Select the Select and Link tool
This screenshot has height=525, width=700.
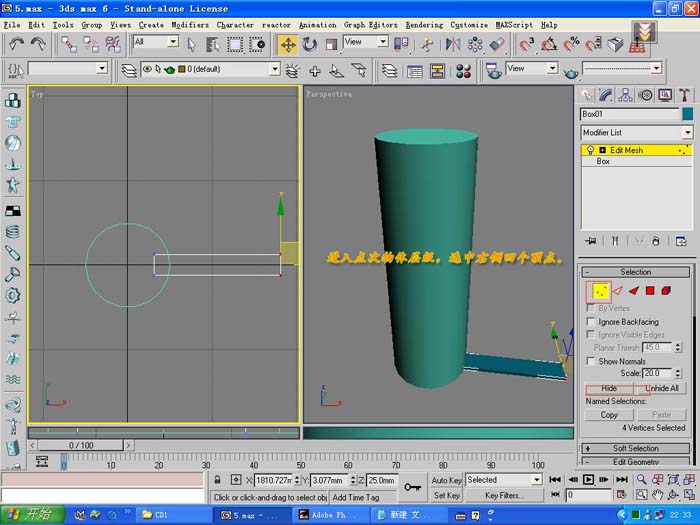point(69,44)
